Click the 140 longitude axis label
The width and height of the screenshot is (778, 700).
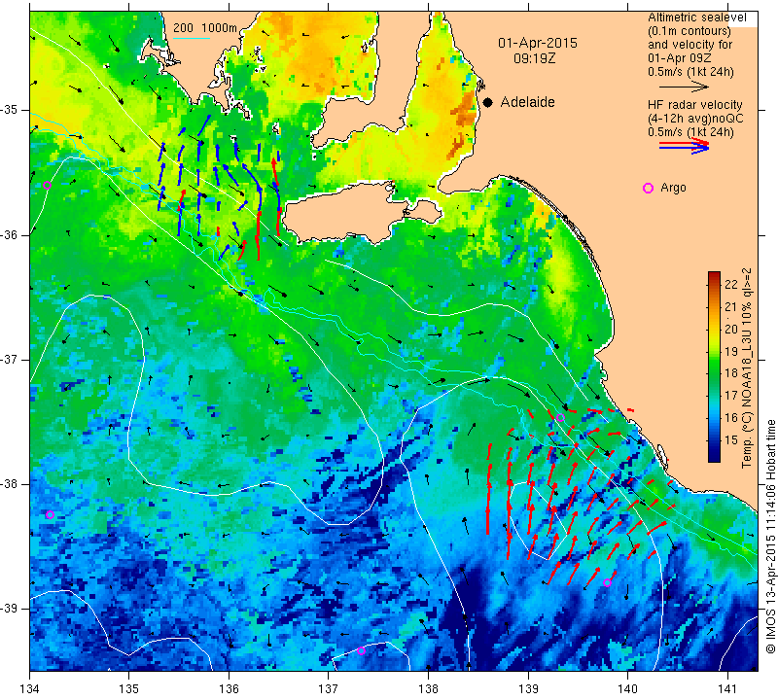pyautogui.click(x=627, y=689)
